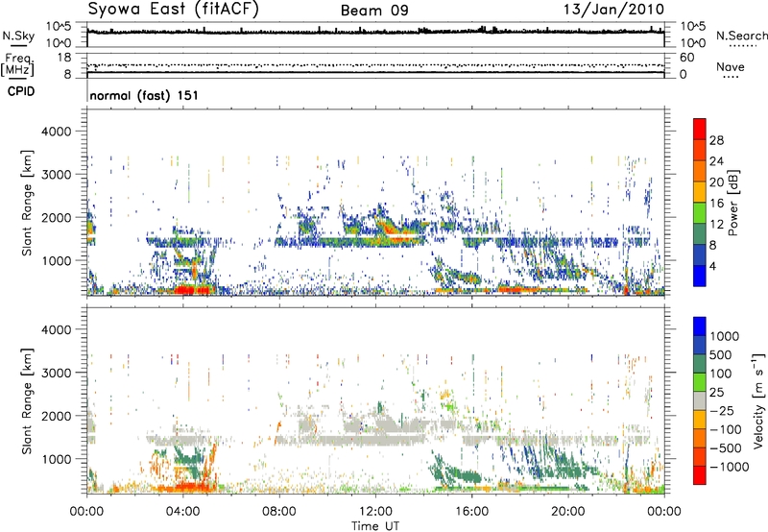Click the date '13/Jan/2010' in the header
The height and width of the screenshot is (532, 768).
(613, 9)
